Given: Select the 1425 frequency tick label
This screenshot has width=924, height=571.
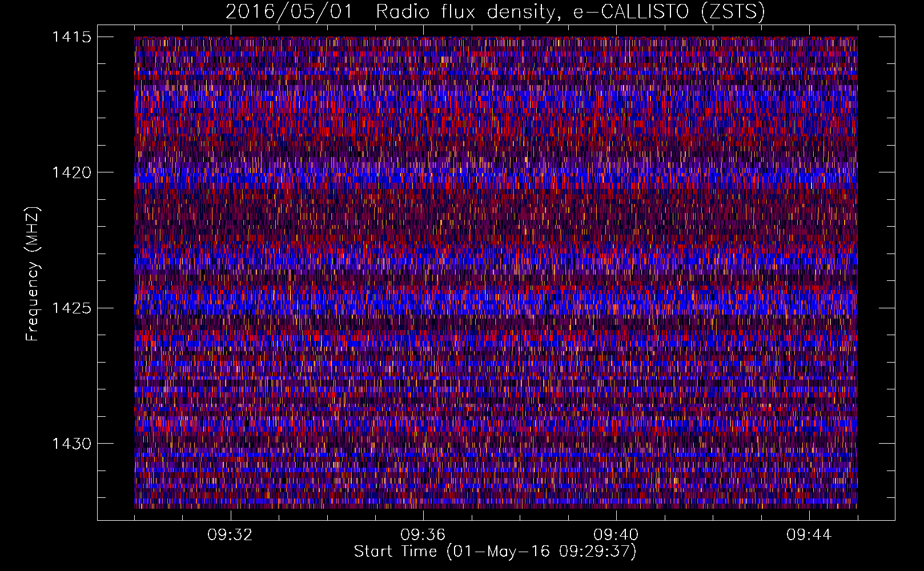Looking at the screenshot, I should tap(71, 308).
